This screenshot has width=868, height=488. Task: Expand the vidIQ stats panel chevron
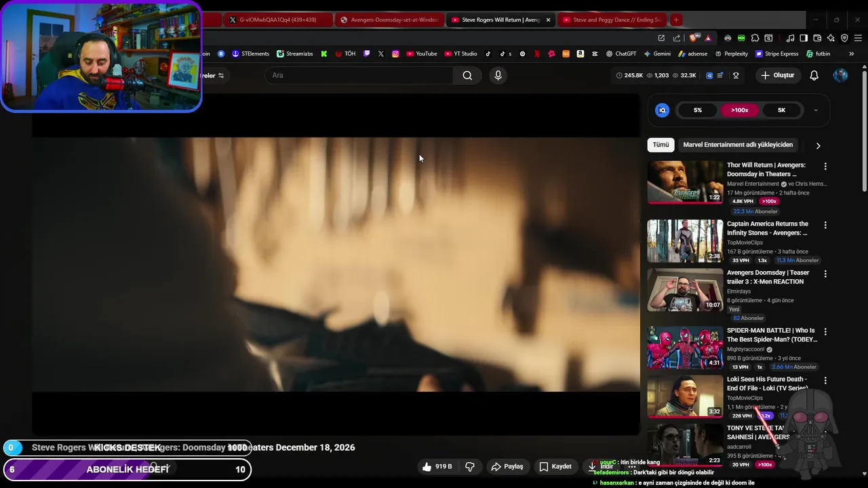(816, 110)
